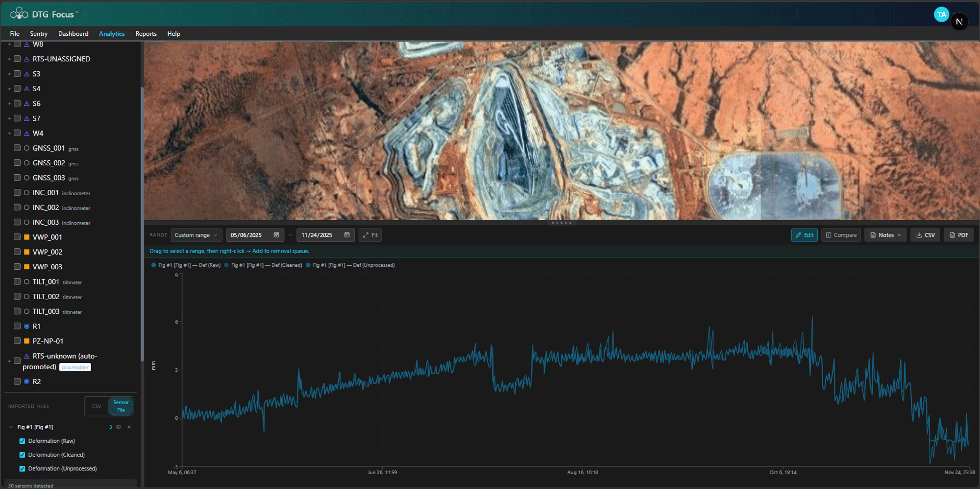Expand the W4 tree group
This screenshot has height=489, width=980.
click(9, 133)
